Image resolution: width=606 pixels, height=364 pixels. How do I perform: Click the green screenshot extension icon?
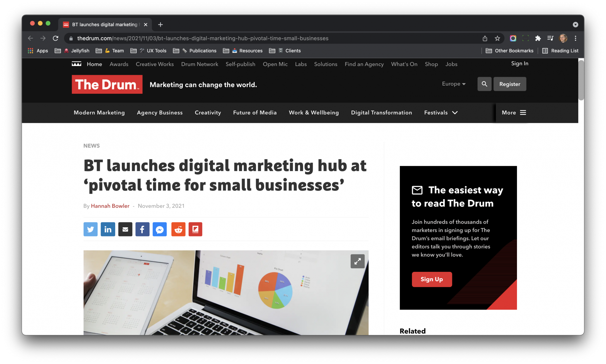click(526, 38)
